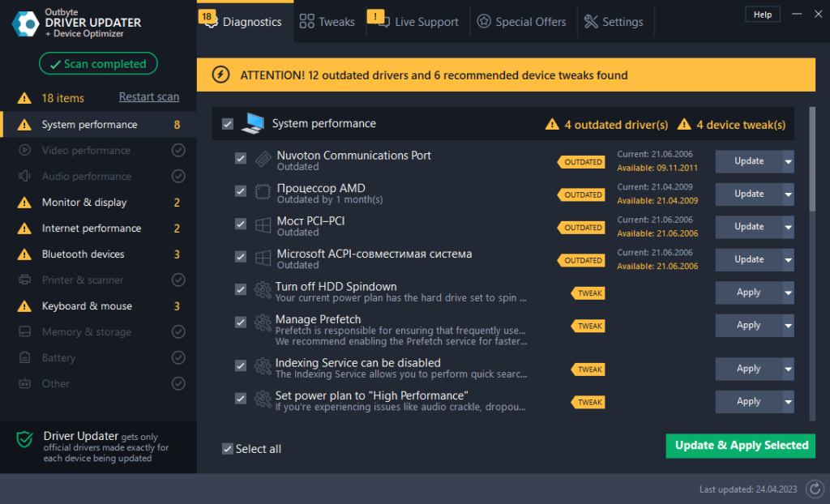830x504 pixels.
Task: Apply the Manage Prefetch tweak
Action: 749,326
